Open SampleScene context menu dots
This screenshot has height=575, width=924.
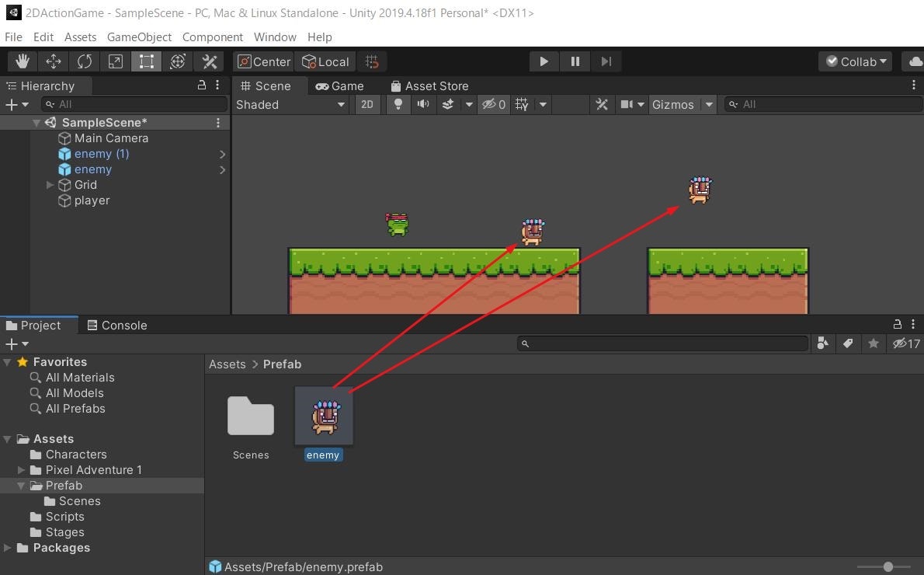(218, 123)
